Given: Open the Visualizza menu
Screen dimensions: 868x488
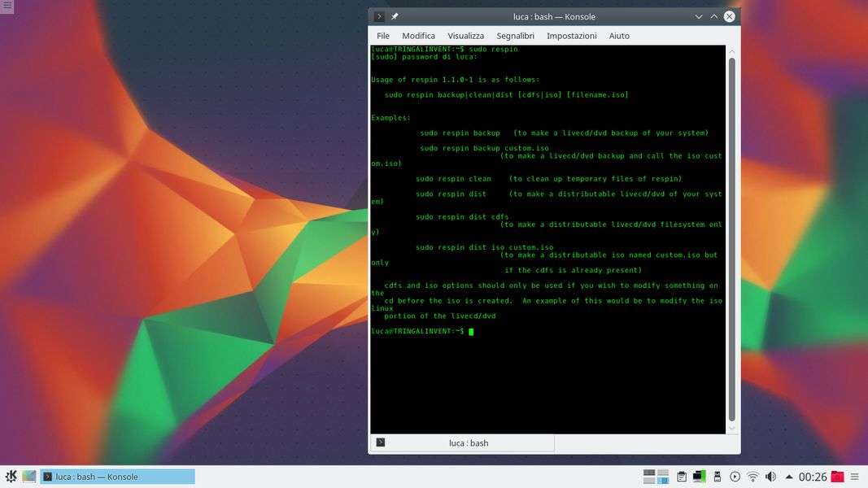Looking at the screenshot, I should [x=465, y=36].
